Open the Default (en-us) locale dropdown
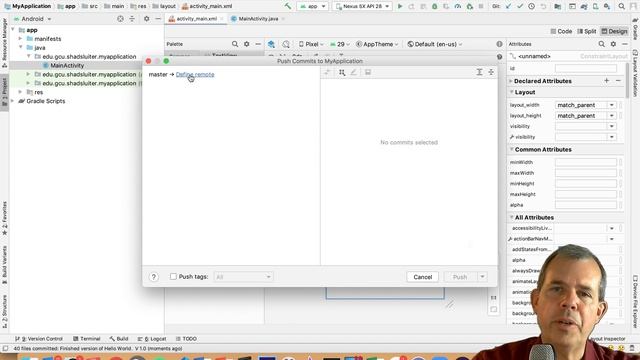The width and height of the screenshot is (640, 360). pyautogui.click(x=435, y=44)
